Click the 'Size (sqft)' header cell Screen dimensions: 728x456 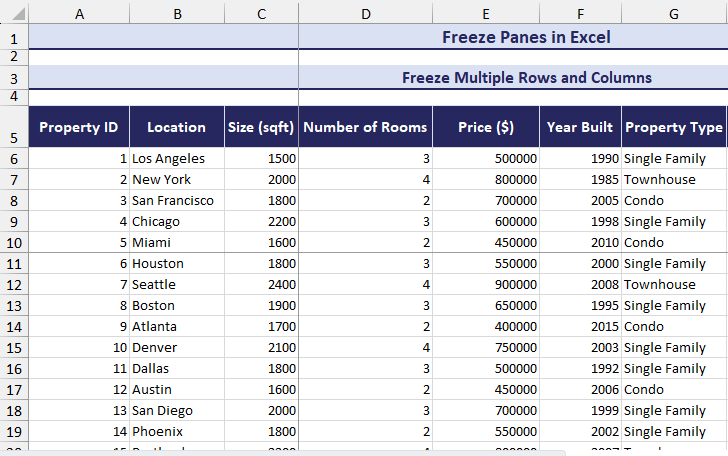tap(261, 127)
